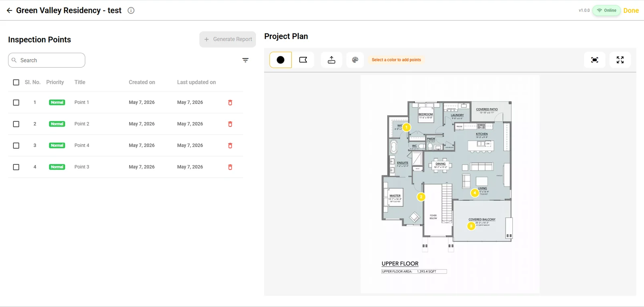
Task: Open the Point 4 title
Action: click(82, 145)
